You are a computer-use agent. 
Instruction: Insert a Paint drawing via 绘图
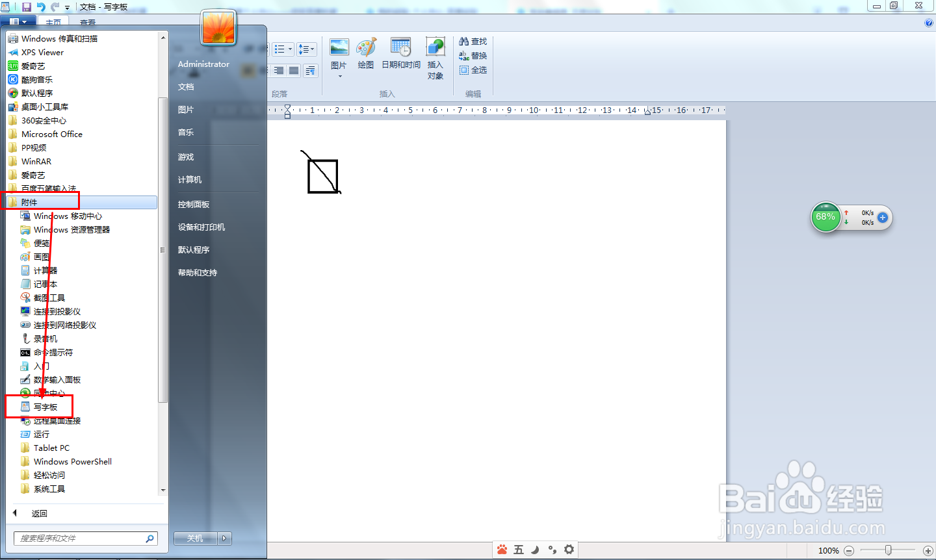pyautogui.click(x=366, y=54)
